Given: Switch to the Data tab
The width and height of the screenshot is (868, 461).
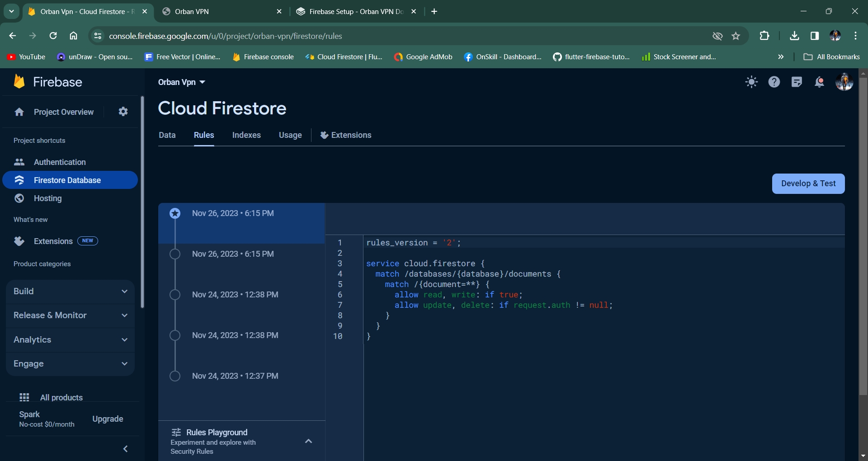Looking at the screenshot, I should point(167,135).
